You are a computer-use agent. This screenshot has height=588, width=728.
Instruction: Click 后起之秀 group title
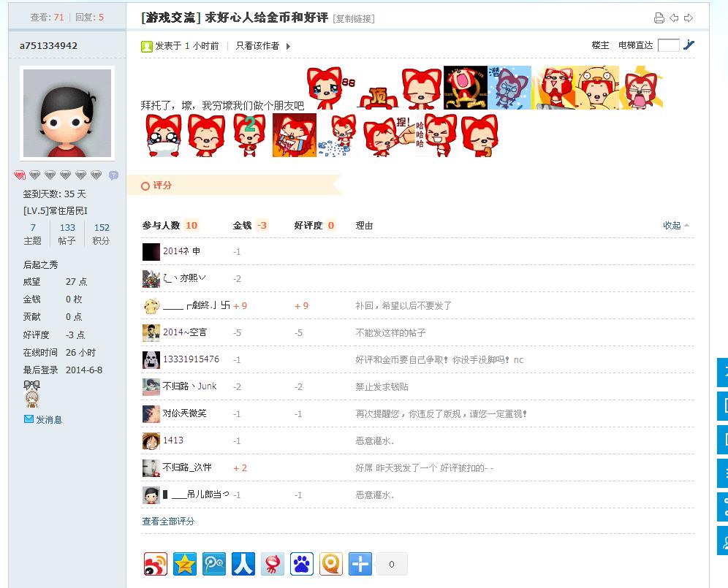[x=40, y=264]
